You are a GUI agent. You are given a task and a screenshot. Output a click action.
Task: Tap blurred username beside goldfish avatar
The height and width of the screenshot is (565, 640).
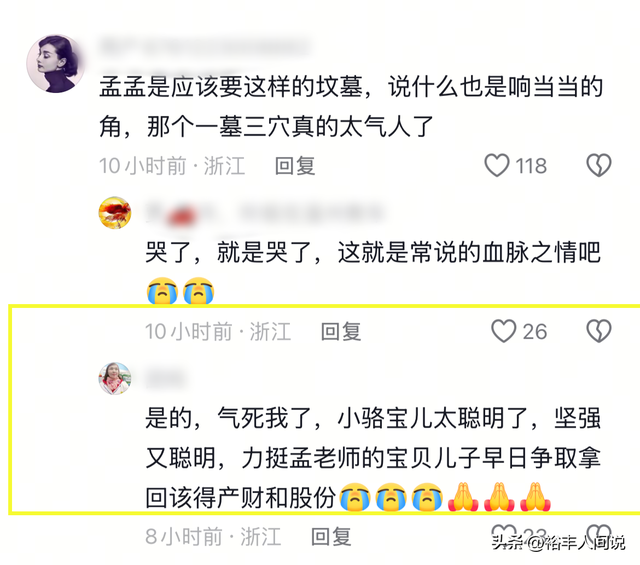264,213
